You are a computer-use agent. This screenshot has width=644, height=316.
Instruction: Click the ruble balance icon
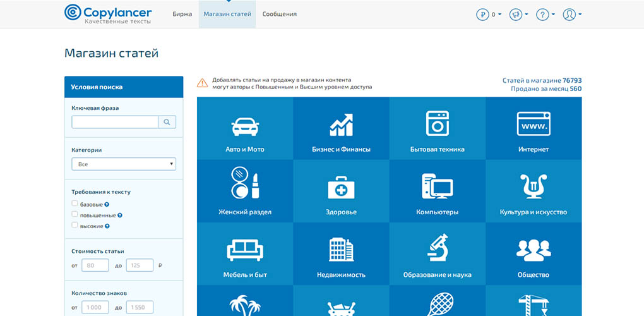coord(482,15)
